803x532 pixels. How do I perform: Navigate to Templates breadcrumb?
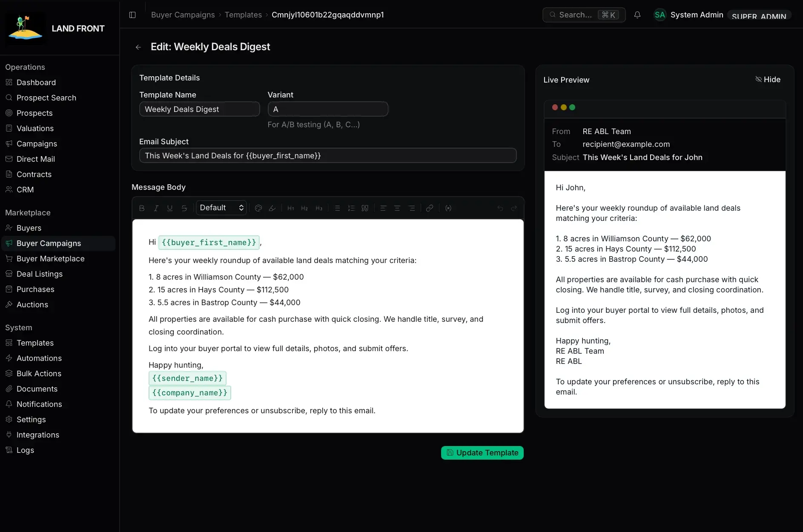[243, 15]
